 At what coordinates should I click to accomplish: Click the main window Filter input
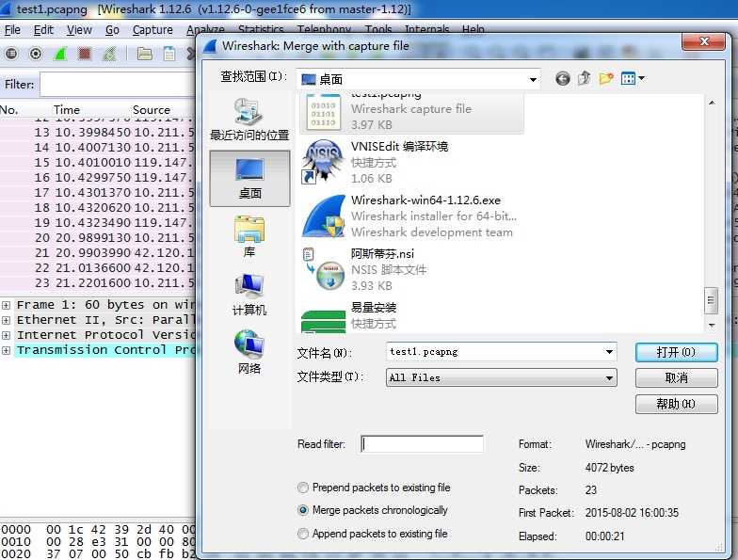click(x=118, y=85)
